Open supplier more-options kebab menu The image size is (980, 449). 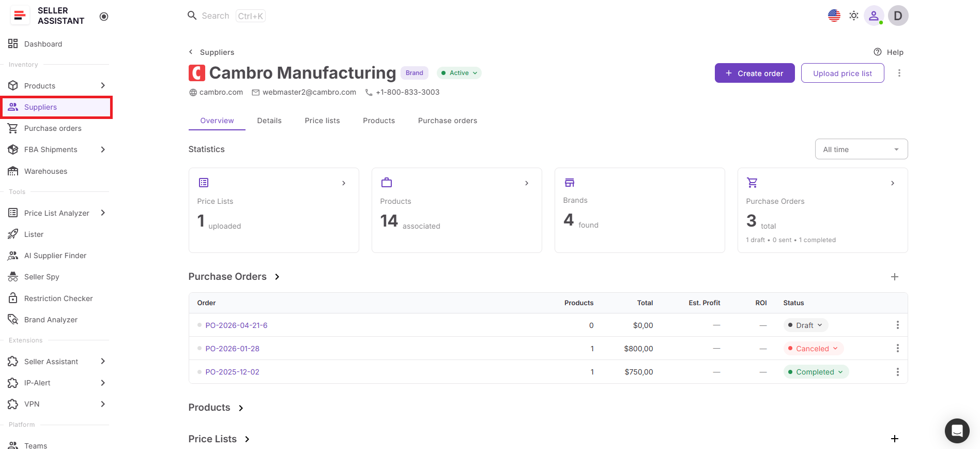coord(899,73)
